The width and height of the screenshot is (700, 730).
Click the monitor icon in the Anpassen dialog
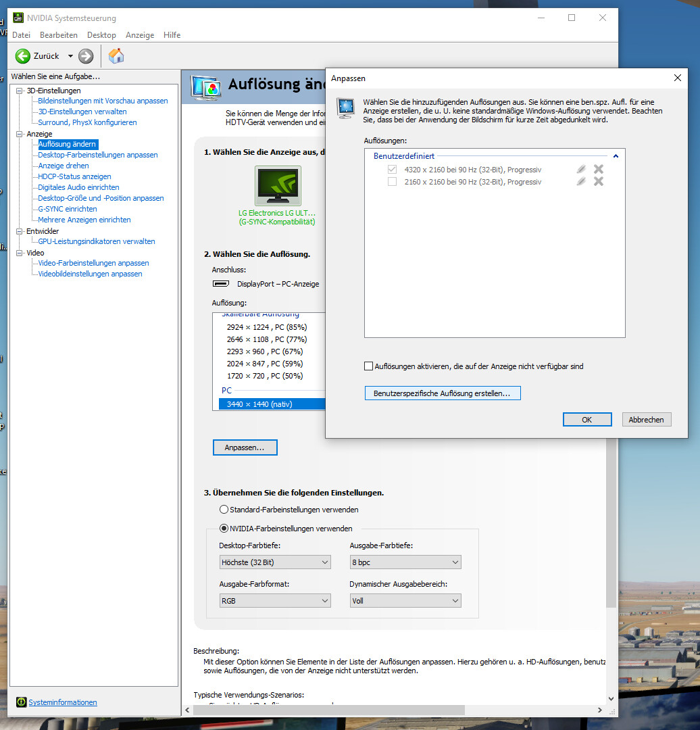pyautogui.click(x=346, y=108)
